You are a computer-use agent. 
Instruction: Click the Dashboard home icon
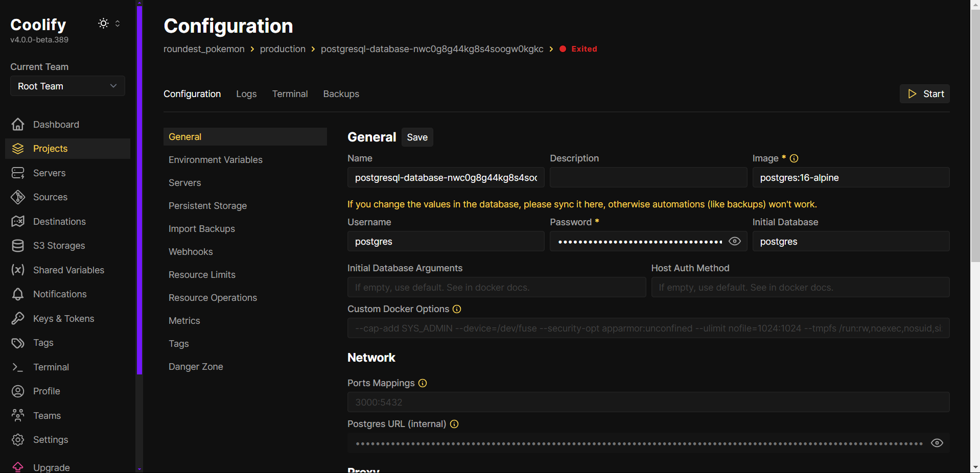tap(18, 124)
